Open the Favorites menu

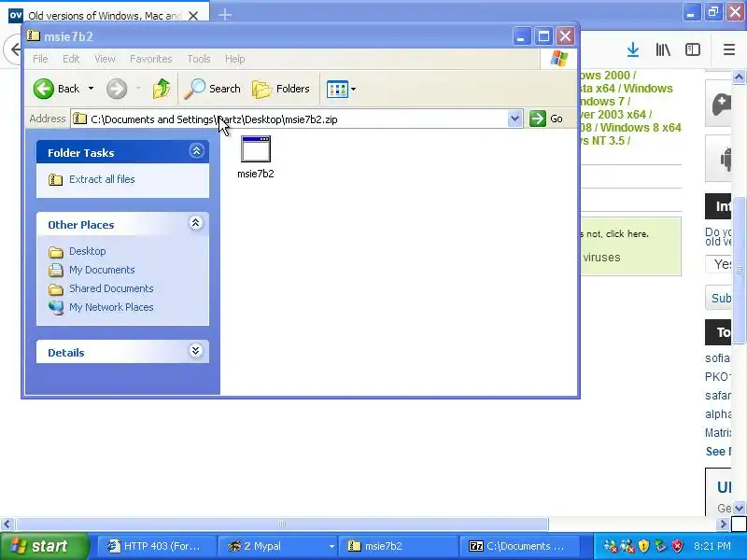(x=150, y=59)
